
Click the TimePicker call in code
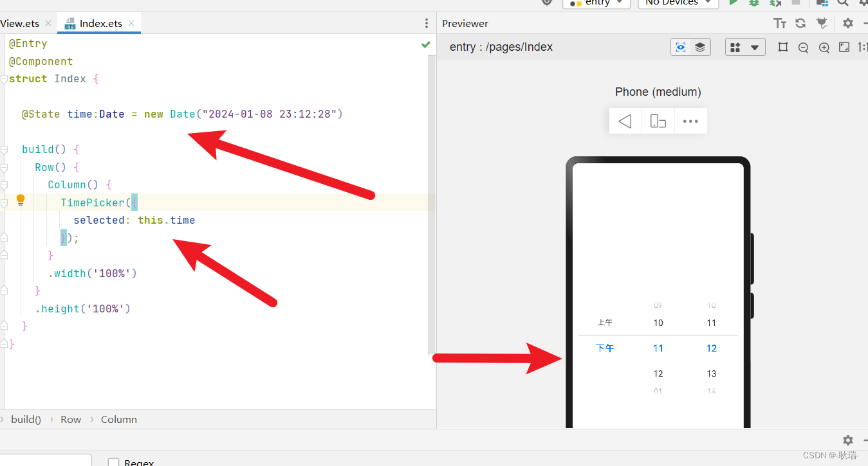coord(93,202)
